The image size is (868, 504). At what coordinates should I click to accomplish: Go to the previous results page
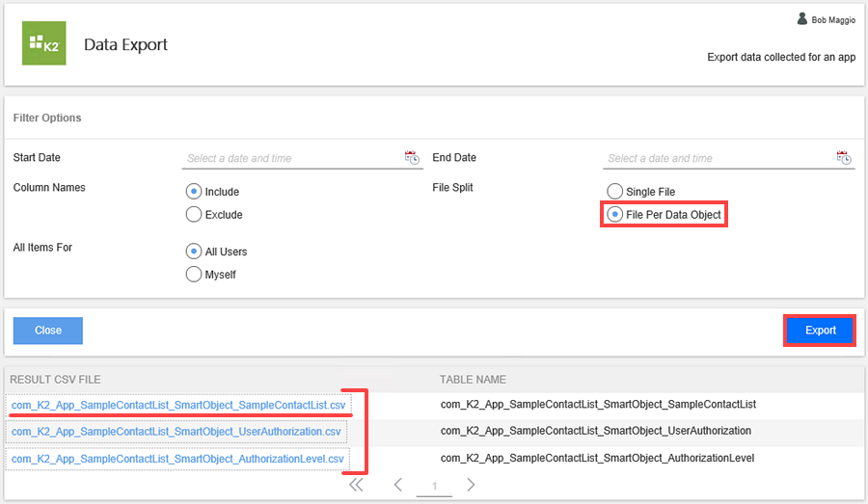coord(397,485)
